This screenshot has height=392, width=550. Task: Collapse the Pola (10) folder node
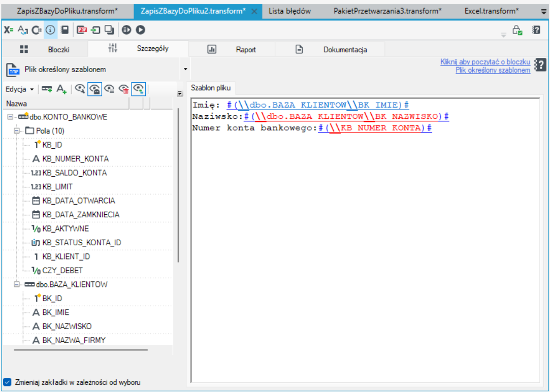coord(16,131)
